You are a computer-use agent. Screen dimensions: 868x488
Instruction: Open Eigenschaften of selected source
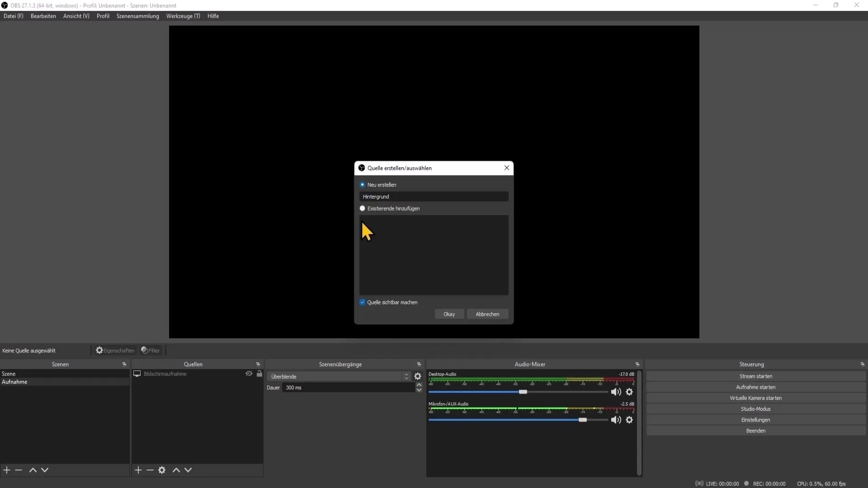(x=115, y=350)
